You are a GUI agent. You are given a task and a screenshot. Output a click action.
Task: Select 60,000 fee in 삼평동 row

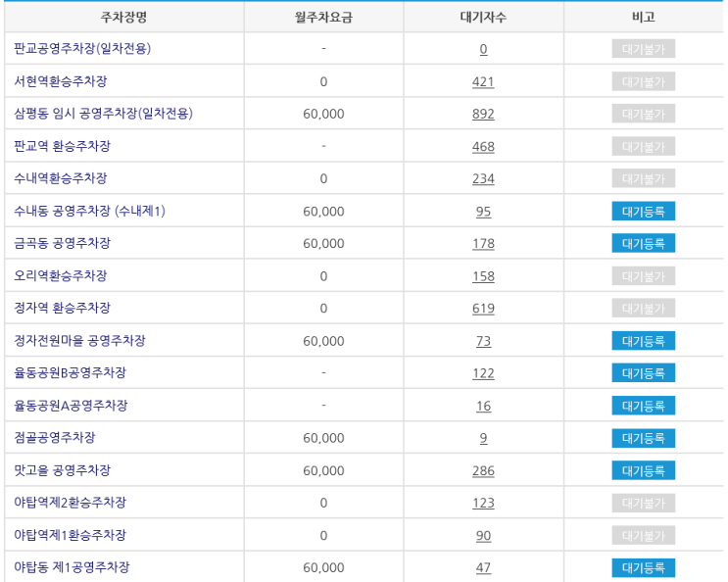pos(323,114)
